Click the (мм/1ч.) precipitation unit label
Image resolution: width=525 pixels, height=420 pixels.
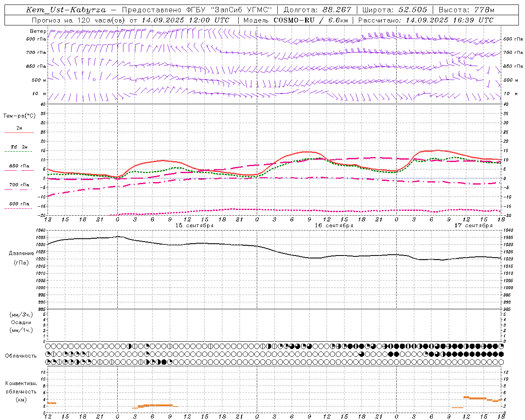[21, 330]
